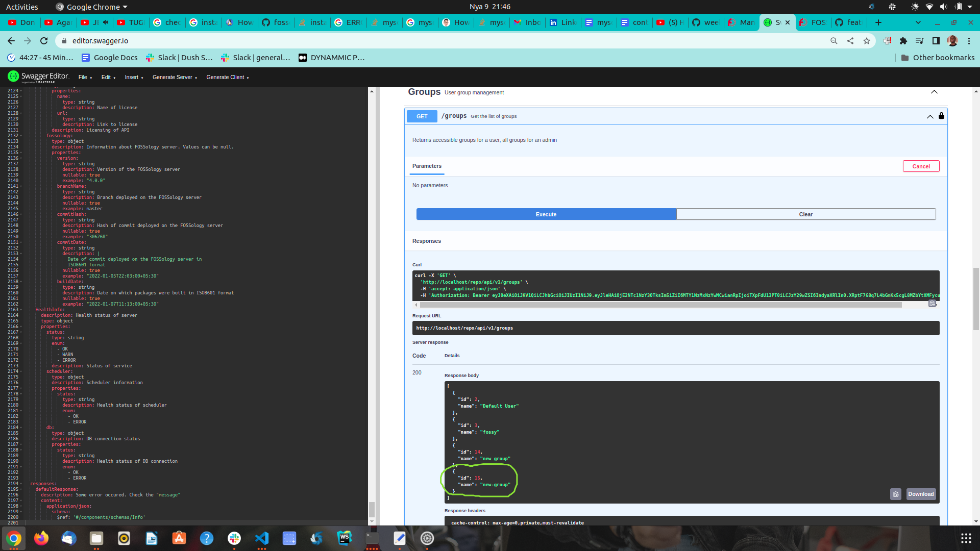980x551 pixels.
Task: Open the Other bookmarks folder
Action: (938, 58)
